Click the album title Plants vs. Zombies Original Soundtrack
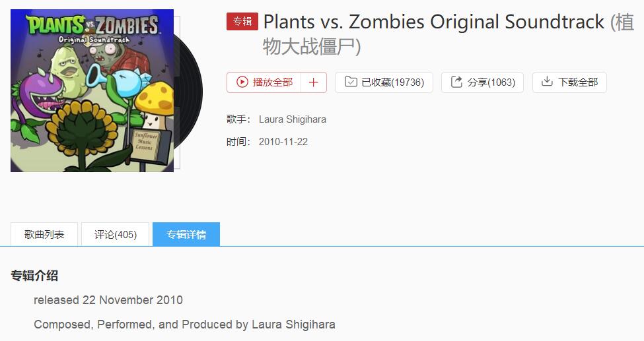The width and height of the screenshot is (644, 341). tap(434, 22)
